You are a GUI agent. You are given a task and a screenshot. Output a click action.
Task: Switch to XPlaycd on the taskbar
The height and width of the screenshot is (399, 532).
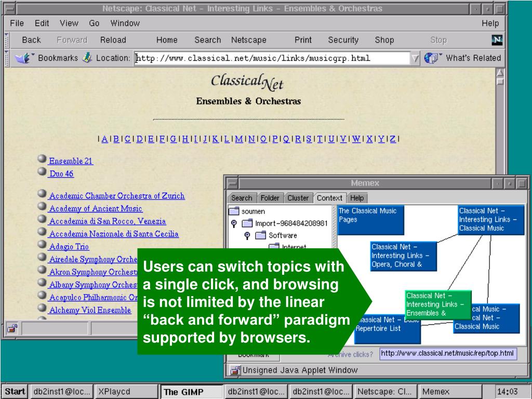[126, 392]
